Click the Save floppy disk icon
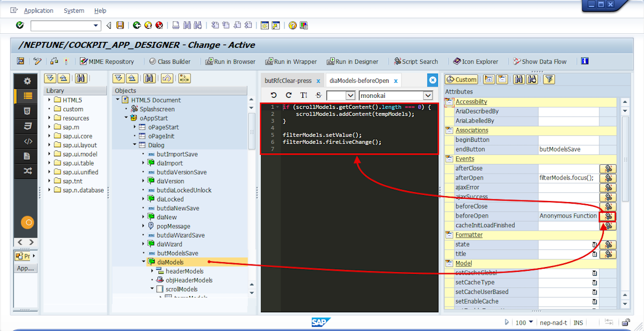 pos(120,25)
